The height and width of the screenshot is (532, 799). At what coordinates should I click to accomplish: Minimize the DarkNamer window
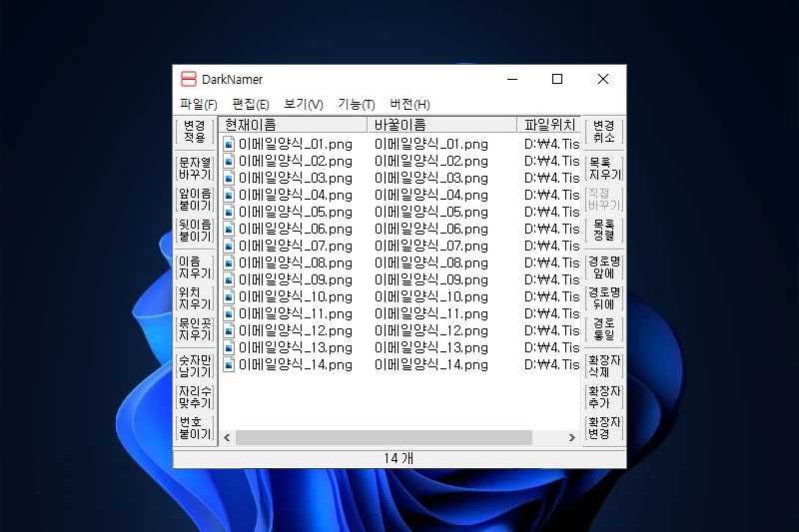512,79
